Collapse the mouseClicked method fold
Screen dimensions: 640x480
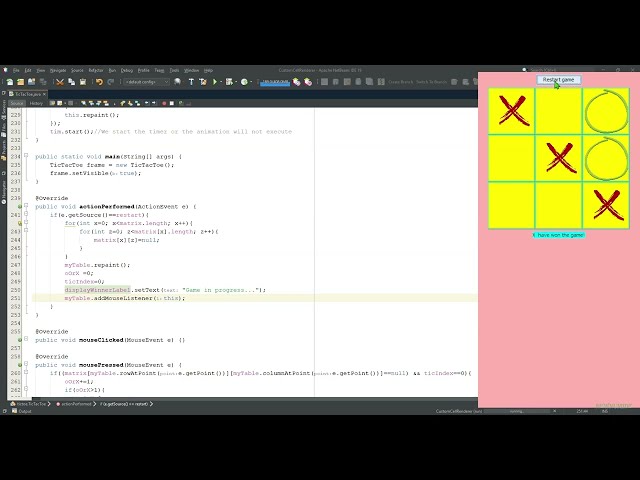click(26, 339)
